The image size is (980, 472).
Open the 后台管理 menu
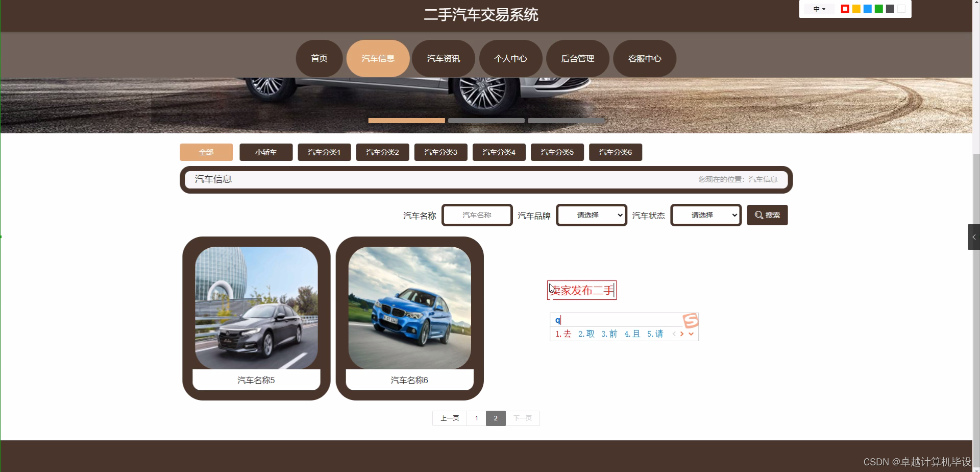(577, 58)
